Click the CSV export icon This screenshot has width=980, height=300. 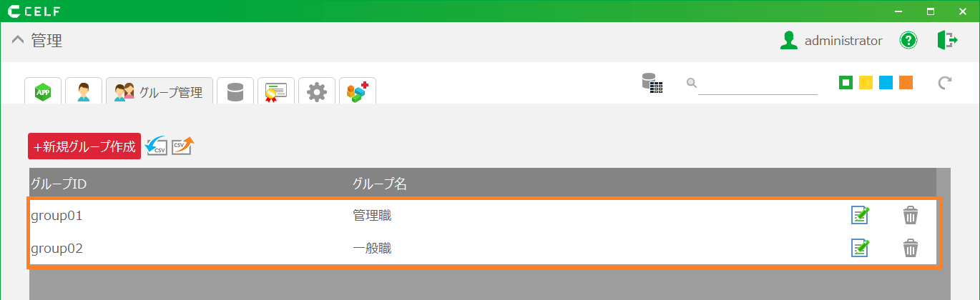[x=183, y=146]
